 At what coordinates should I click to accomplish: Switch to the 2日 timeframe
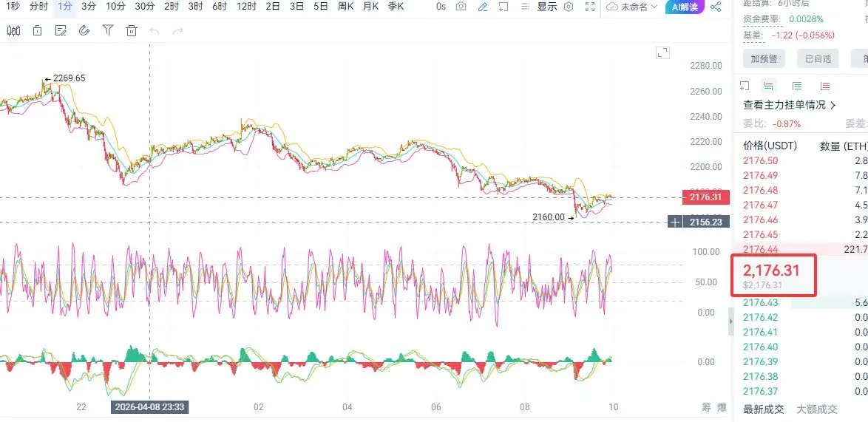click(273, 7)
